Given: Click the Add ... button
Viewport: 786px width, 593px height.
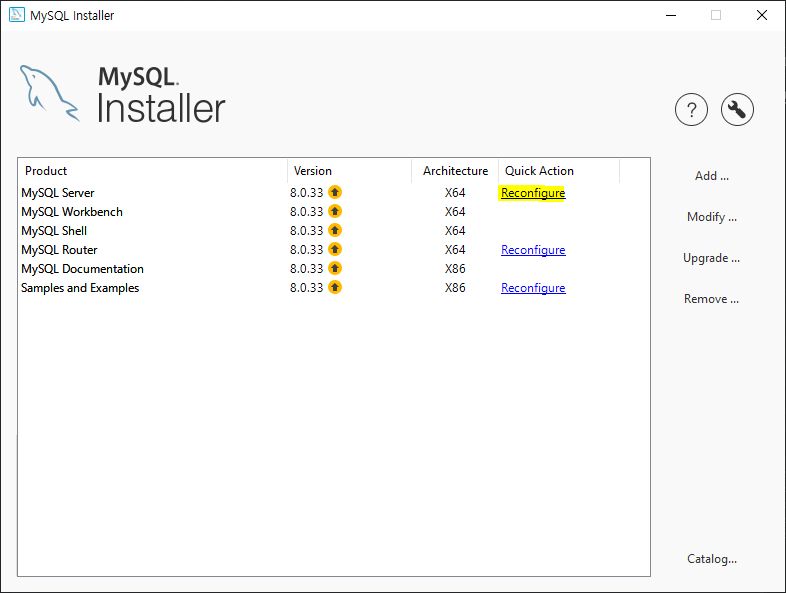Looking at the screenshot, I should tap(711, 176).
